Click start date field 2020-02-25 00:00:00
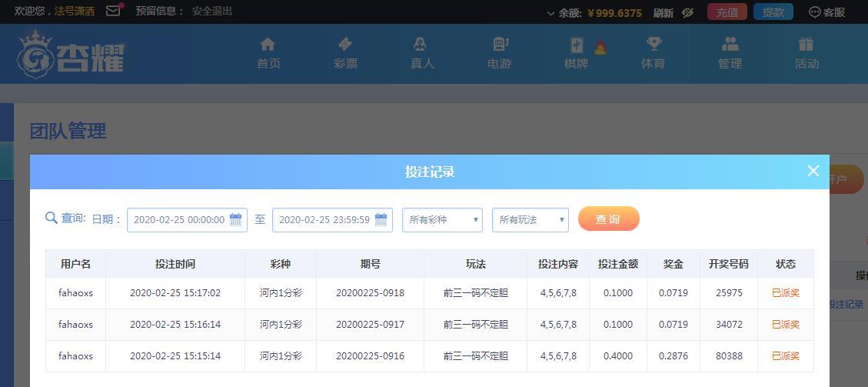Image resolution: width=868 pixels, height=387 pixels. point(187,220)
